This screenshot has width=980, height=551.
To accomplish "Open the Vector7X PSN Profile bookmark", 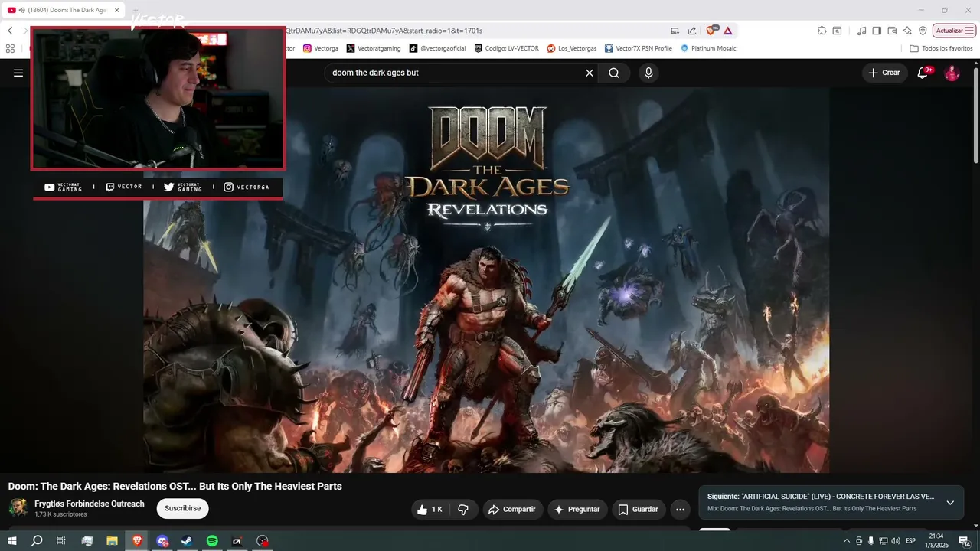I will click(638, 48).
